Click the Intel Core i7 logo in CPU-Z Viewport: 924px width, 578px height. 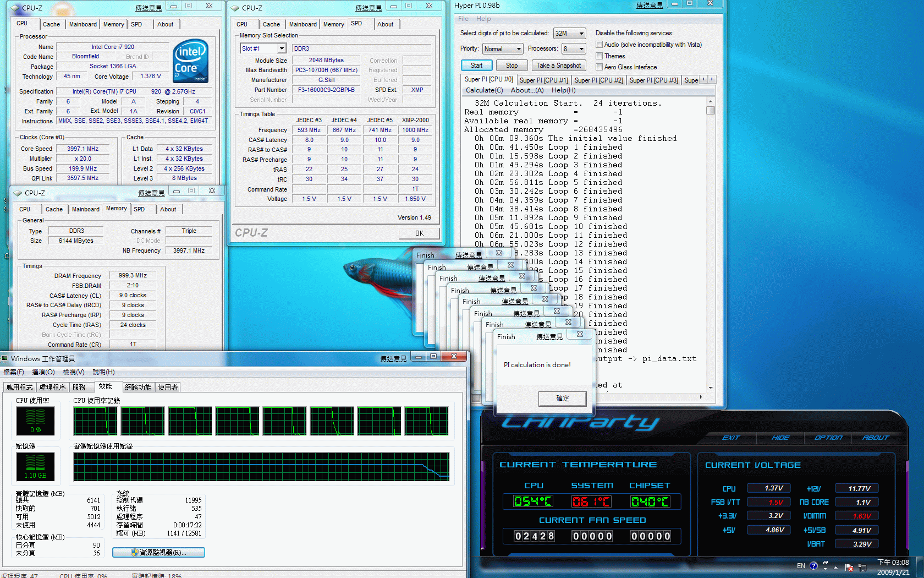pos(190,61)
